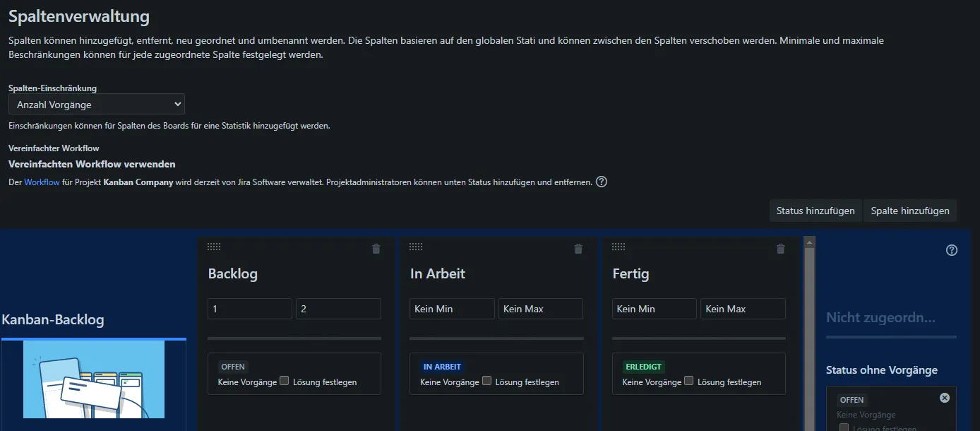Edit the In Arbeit Kein Max field

pyautogui.click(x=541, y=309)
